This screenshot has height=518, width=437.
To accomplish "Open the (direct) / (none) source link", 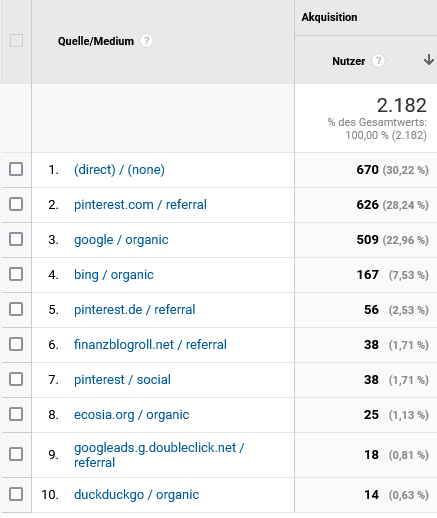I will (x=119, y=170).
